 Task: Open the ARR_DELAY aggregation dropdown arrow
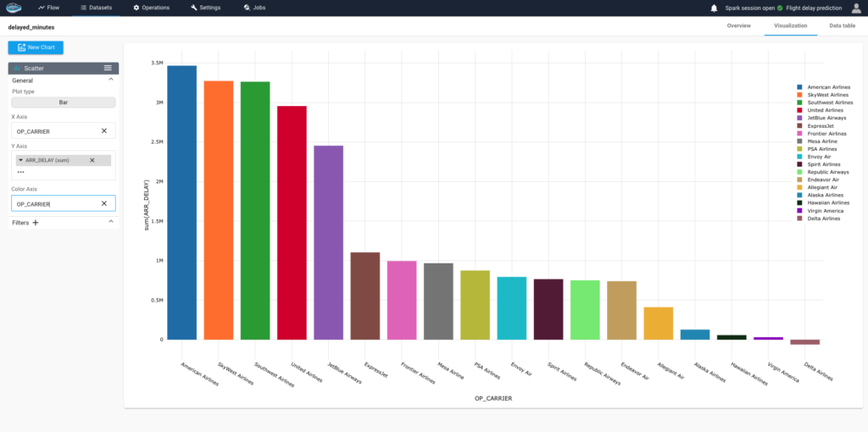(x=21, y=160)
